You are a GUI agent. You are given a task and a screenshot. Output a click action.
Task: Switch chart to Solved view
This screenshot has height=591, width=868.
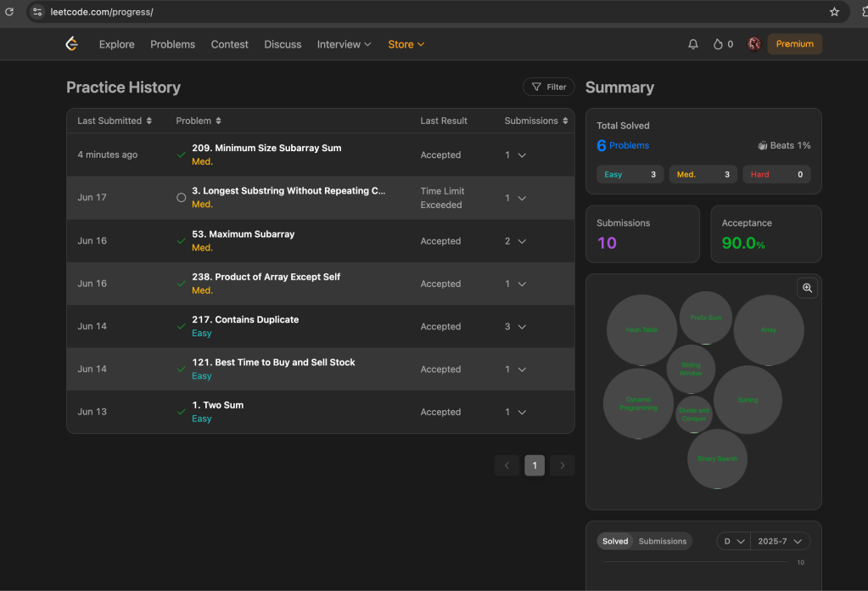(615, 541)
